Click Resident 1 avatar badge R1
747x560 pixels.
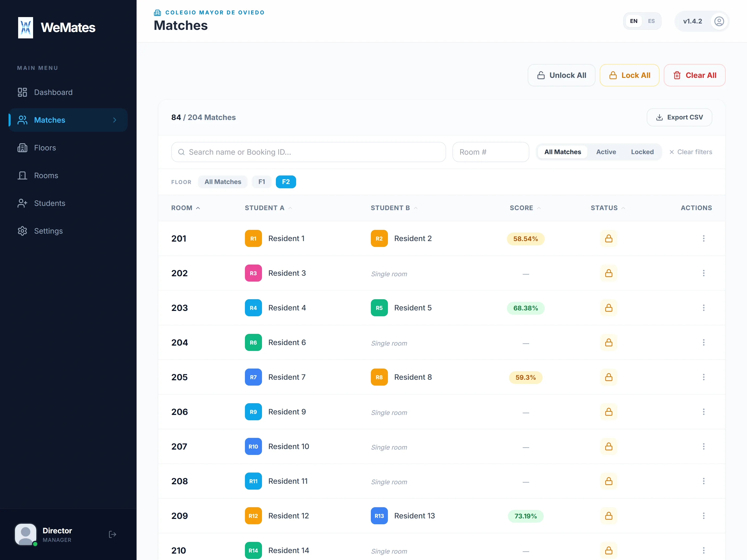[x=253, y=238]
